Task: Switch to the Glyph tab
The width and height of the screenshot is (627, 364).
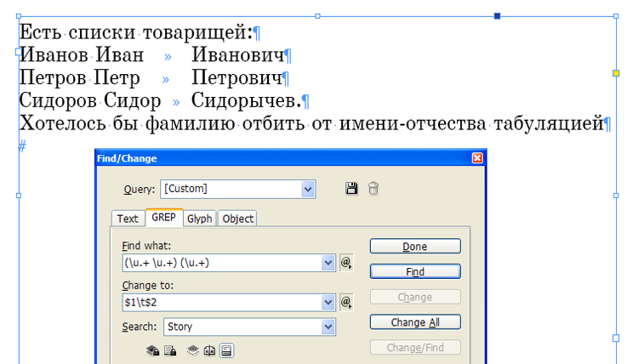Action: [200, 219]
